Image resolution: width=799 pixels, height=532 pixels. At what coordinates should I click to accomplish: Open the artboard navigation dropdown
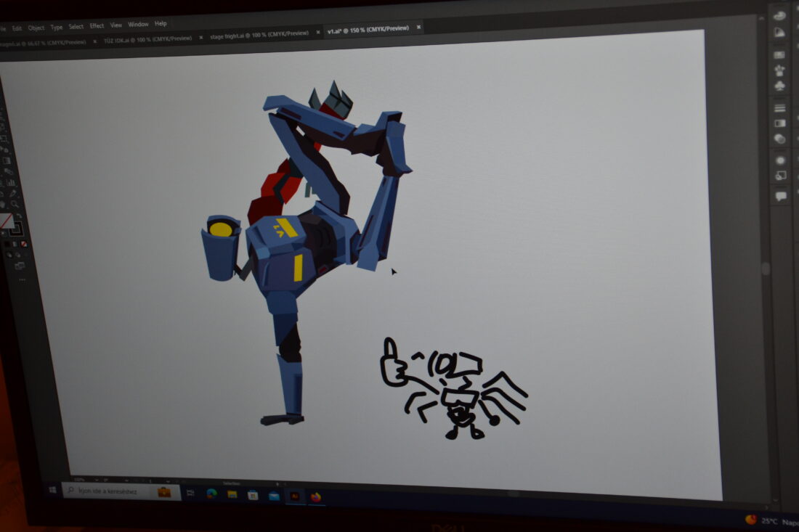point(168,481)
